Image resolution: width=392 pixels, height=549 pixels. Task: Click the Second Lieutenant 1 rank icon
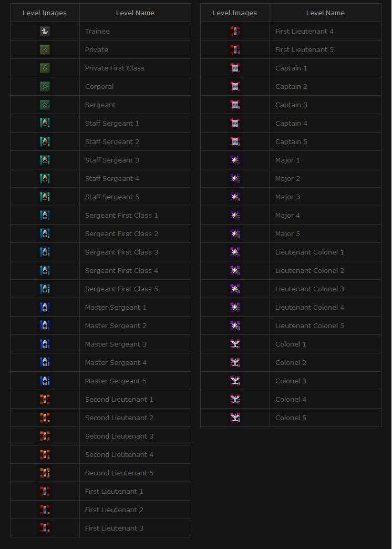(45, 400)
